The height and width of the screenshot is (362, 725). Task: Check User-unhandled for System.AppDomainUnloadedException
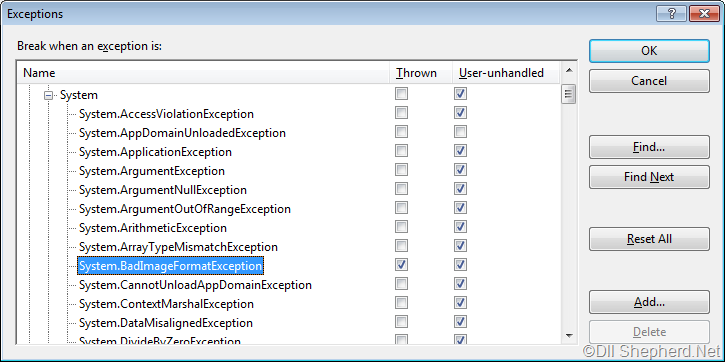(460, 132)
